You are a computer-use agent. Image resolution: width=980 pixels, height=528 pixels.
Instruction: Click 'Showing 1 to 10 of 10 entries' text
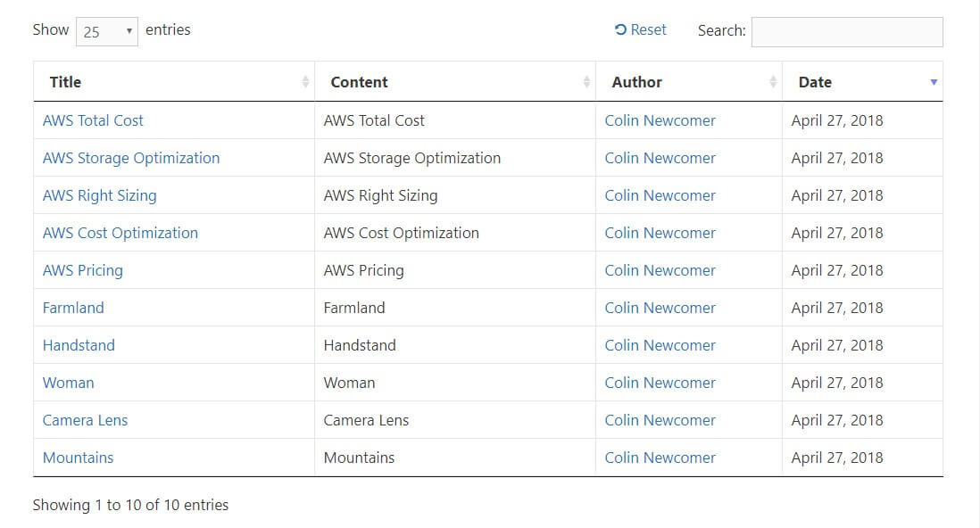coord(130,505)
